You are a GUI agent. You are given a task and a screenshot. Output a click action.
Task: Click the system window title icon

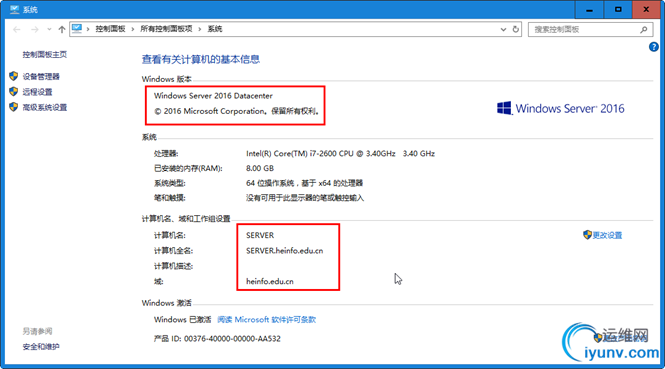pyautogui.click(x=14, y=9)
